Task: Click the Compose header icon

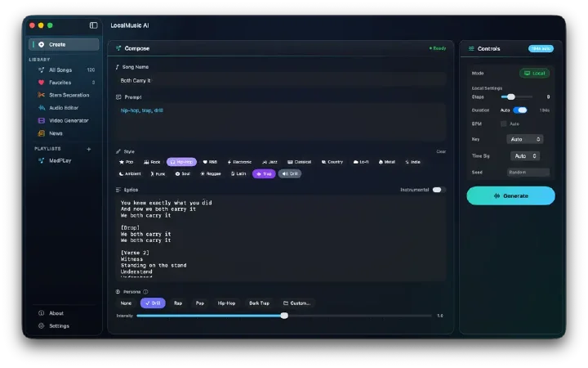Action: pyautogui.click(x=118, y=48)
